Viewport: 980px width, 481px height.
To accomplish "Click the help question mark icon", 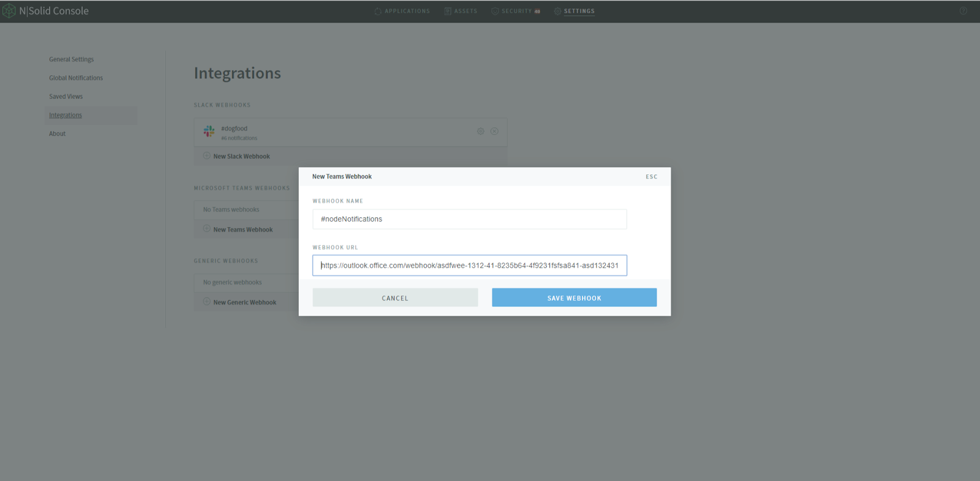I will [963, 11].
